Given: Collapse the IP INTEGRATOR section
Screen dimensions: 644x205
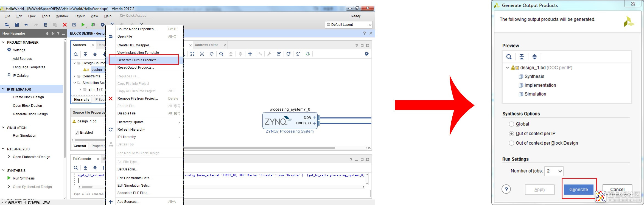Looking at the screenshot, I should pyautogui.click(x=3, y=89).
